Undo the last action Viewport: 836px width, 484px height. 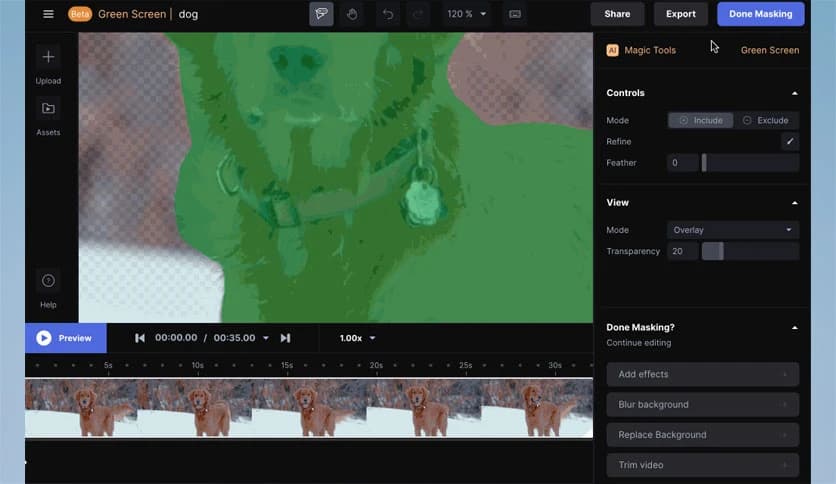coord(388,14)
